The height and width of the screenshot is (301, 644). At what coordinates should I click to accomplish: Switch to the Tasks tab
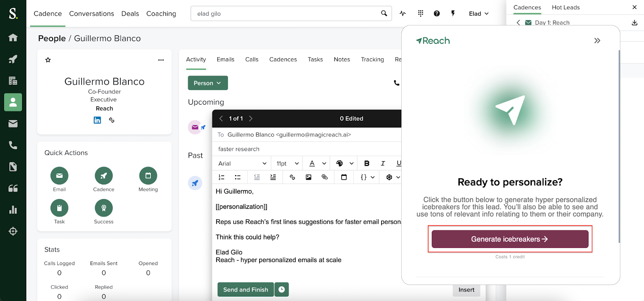(x=316, y=60)
